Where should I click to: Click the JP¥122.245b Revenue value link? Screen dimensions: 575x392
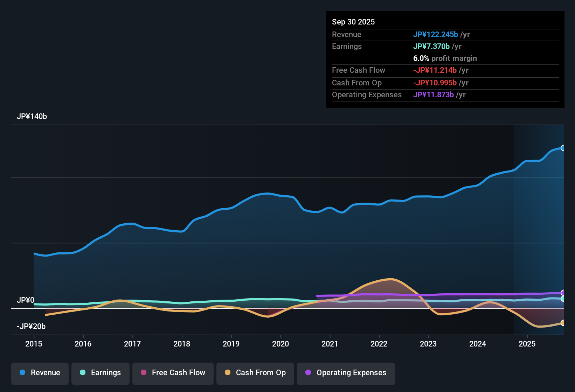(x=436, y=35)
